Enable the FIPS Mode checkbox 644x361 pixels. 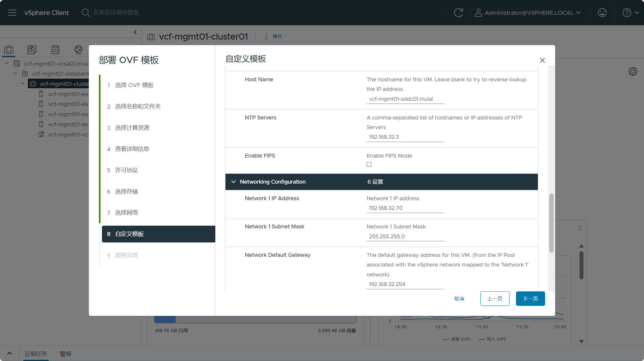[x=369, y=164]
